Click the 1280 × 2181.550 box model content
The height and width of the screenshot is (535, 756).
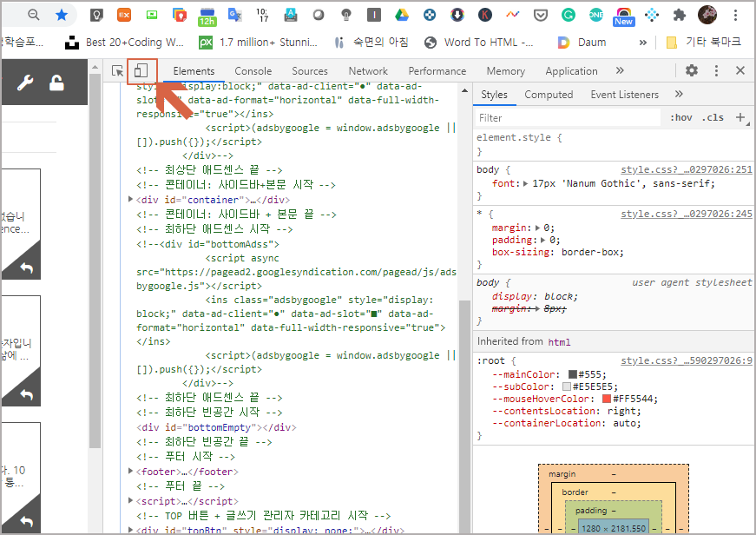click(x=614, y=528)
